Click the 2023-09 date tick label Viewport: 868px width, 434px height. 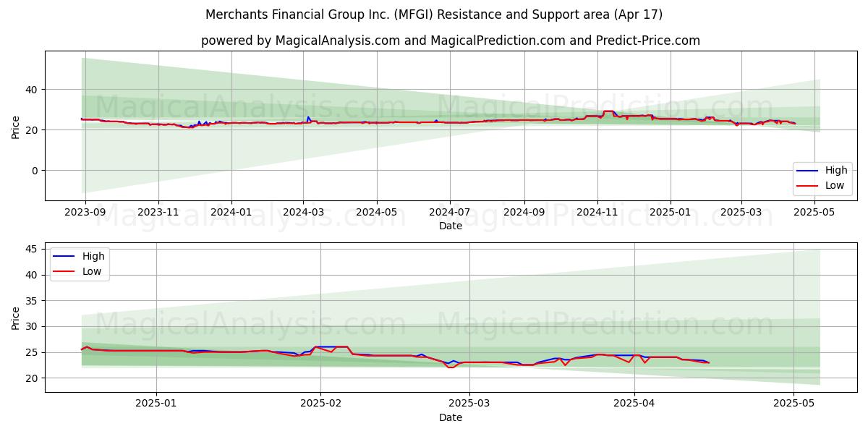[x=85, y=213]
